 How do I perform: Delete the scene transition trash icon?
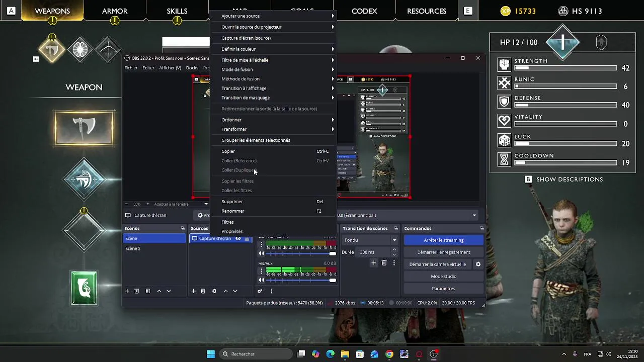click(384, 263)
